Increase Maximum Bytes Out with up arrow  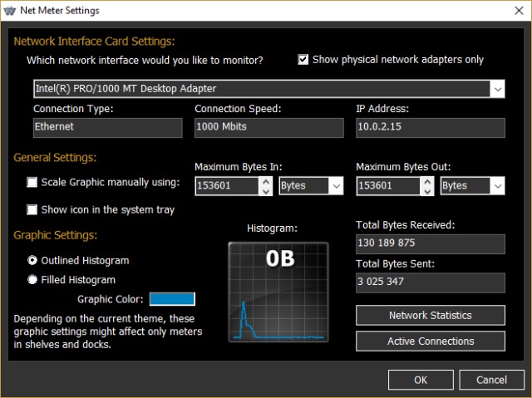(426, 181)
